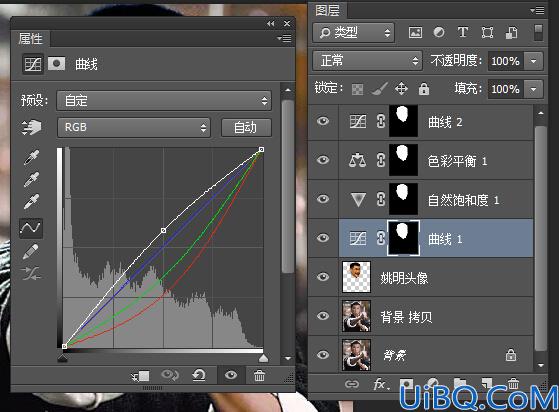Click the fill 100% field
This screenshot has width=559, height=412.
pyautogui.click(x=506, y=89)
